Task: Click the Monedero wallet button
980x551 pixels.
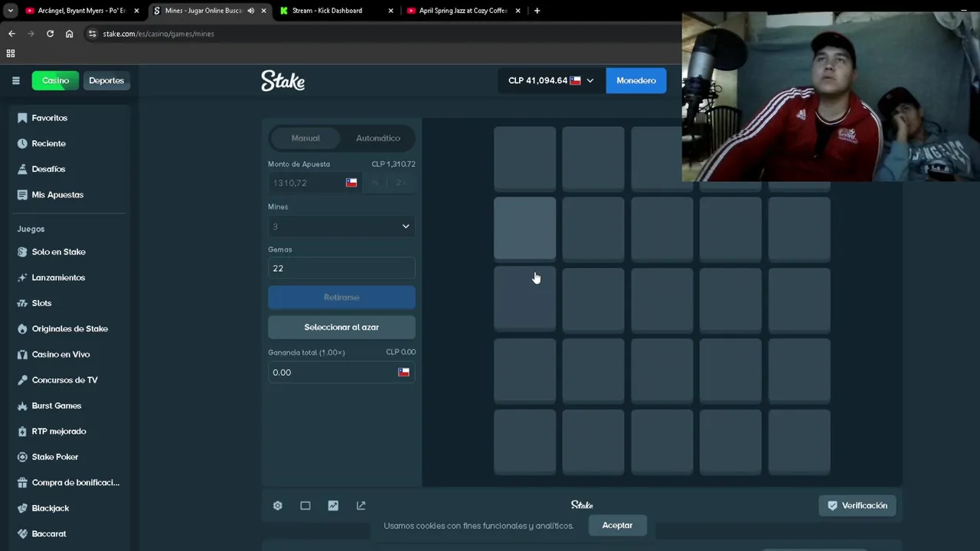Action: (636, 80)
